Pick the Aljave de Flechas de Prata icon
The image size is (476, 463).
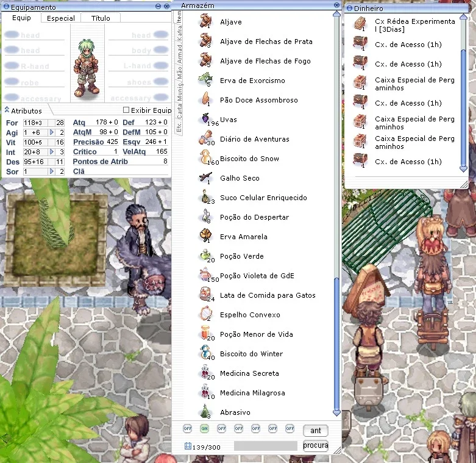point(205,41)
